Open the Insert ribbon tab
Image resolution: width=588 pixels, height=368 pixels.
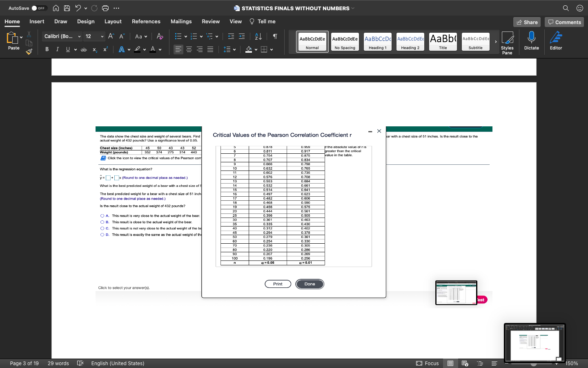tap(37, 22)
